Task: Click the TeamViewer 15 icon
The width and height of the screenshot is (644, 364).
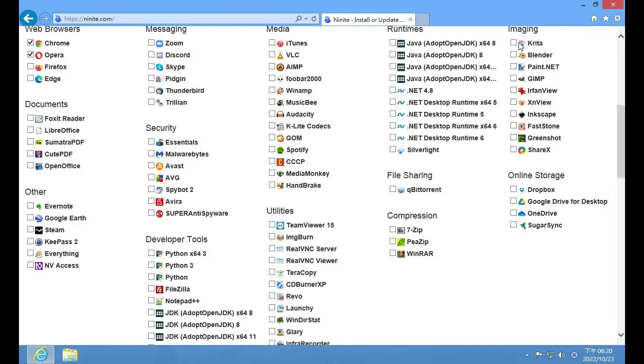Action: pos(280,225)
